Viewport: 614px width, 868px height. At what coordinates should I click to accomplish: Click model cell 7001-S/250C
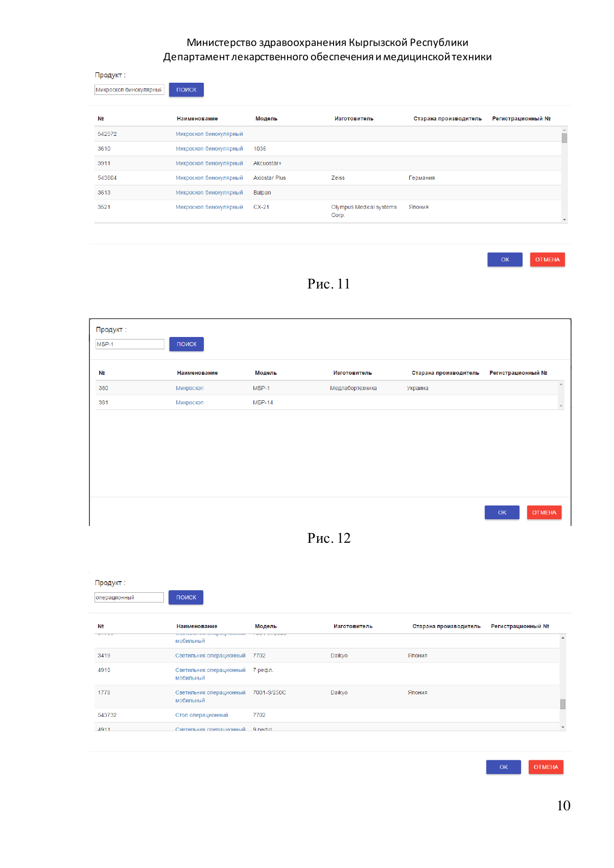coord(269,692)
